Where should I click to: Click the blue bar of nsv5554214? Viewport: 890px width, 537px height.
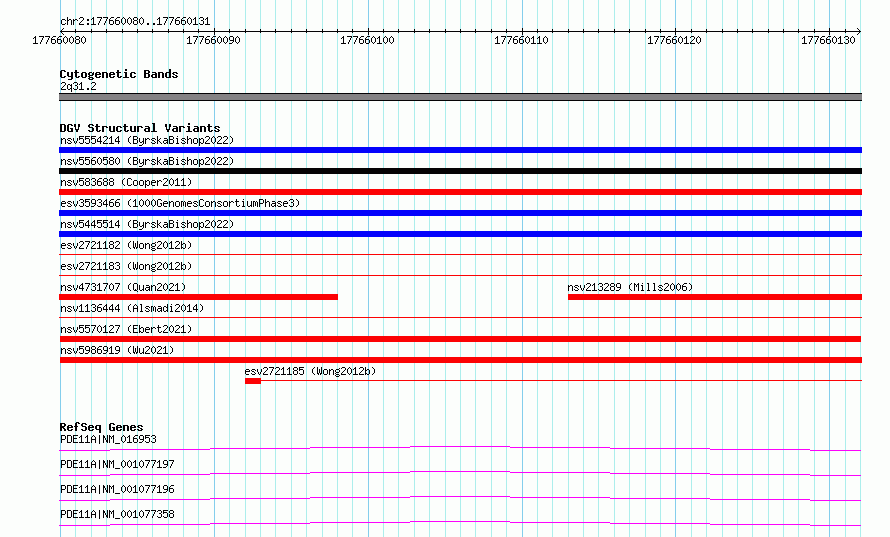tap(460, 150)
